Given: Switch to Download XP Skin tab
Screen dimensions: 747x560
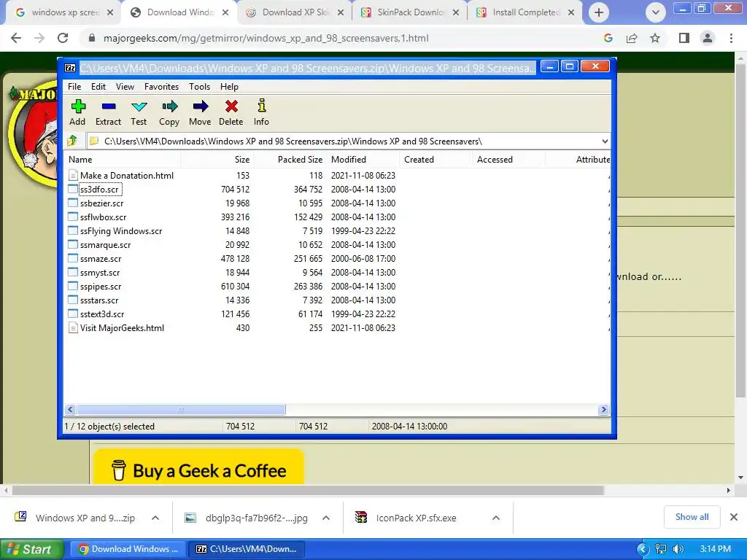Looking at the screenshot, I should pyautogui.click(x=295, y=12).
